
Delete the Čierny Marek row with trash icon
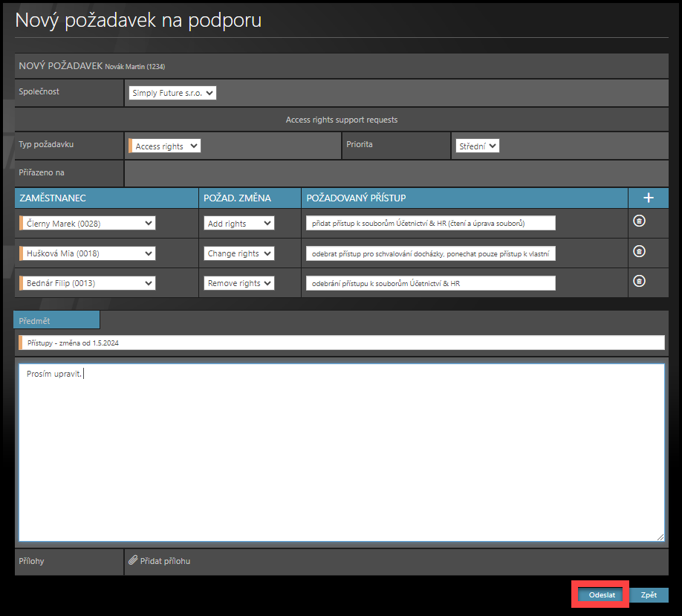(639, 221)
